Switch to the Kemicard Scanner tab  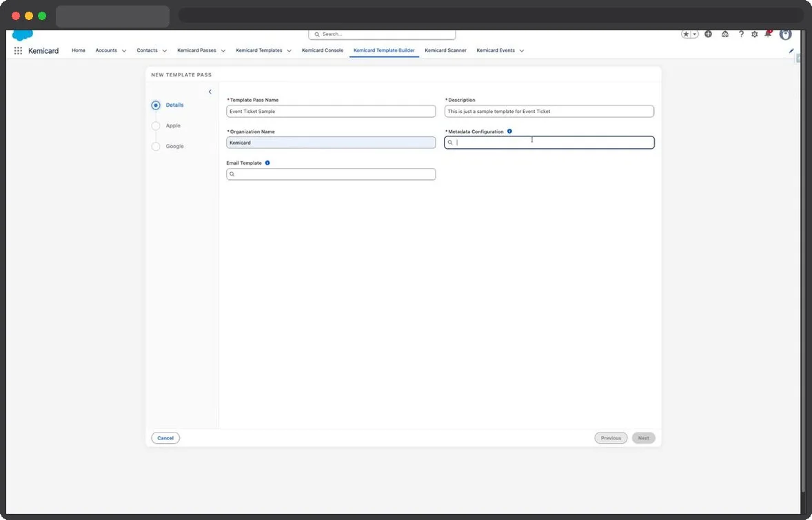[x=445, y=51]
